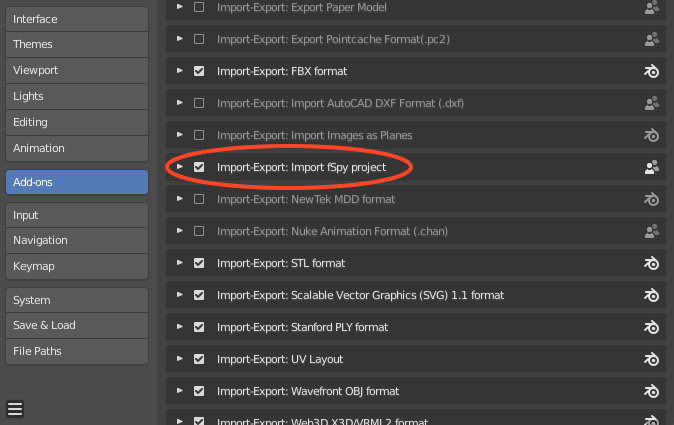Enable Import Images as Planes add-on
Viewport: 674px width, 425px height.
coord(199,135)
